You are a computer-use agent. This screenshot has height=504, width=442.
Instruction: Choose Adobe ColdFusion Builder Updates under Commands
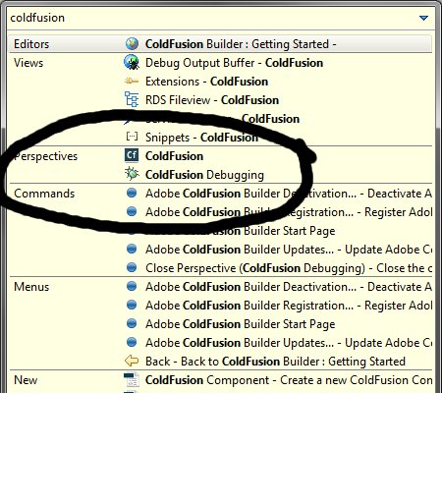[289, 250]
